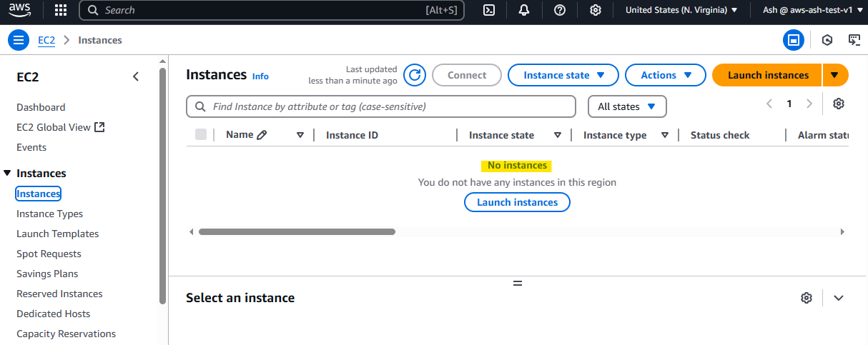Click the orange Launch instances button
The width and height of the screenshot is (868, 345).
click(768, 75)
